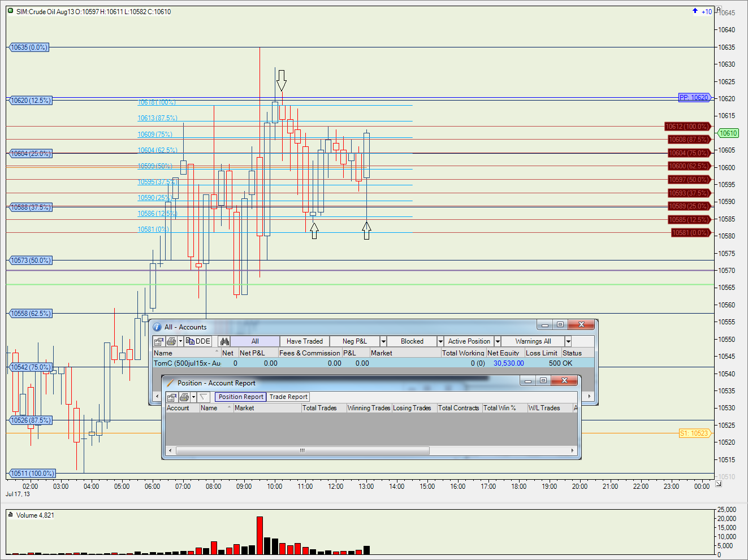Open properties icon in Position - Account Report toolbar
Screen dimensions: 748x560
[x=171, y=397]
